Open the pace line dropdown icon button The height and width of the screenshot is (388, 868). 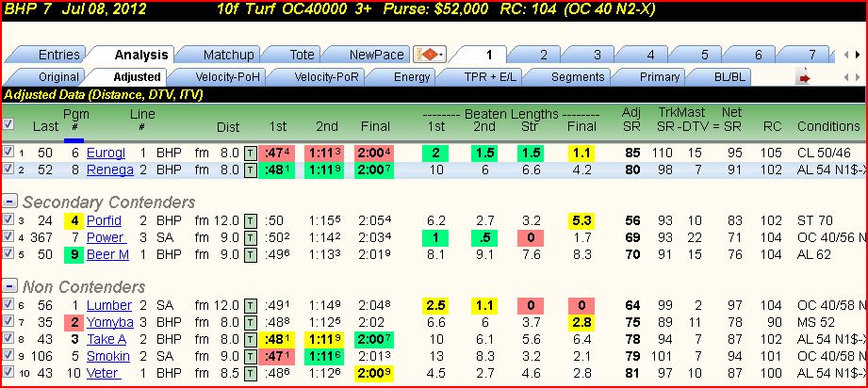430,55
